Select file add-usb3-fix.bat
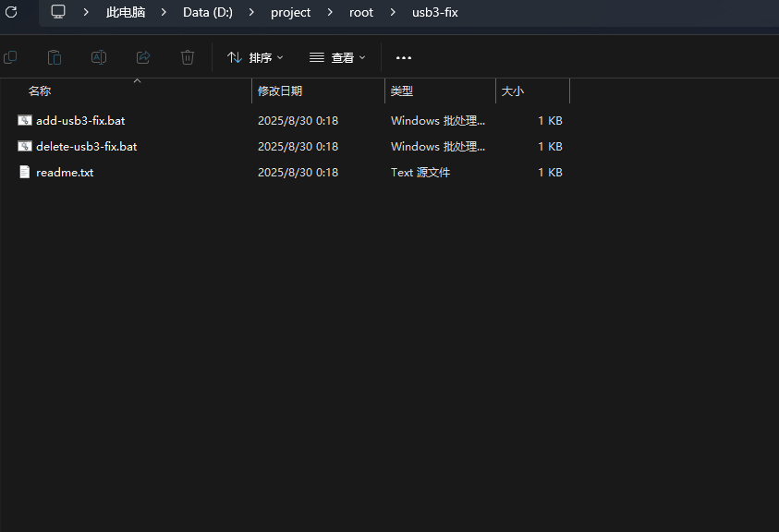 [80, 120]
